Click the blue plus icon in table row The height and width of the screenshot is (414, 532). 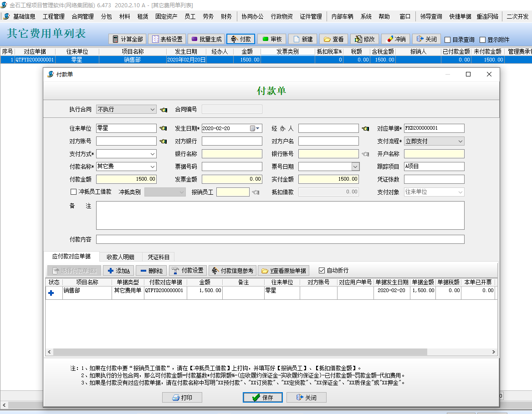click(x=51, y=293)
